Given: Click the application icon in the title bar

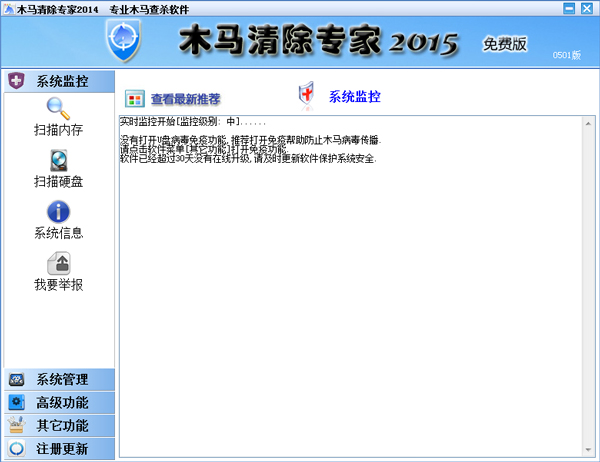Looking at the screenshot, I should [x=8, y=9].
